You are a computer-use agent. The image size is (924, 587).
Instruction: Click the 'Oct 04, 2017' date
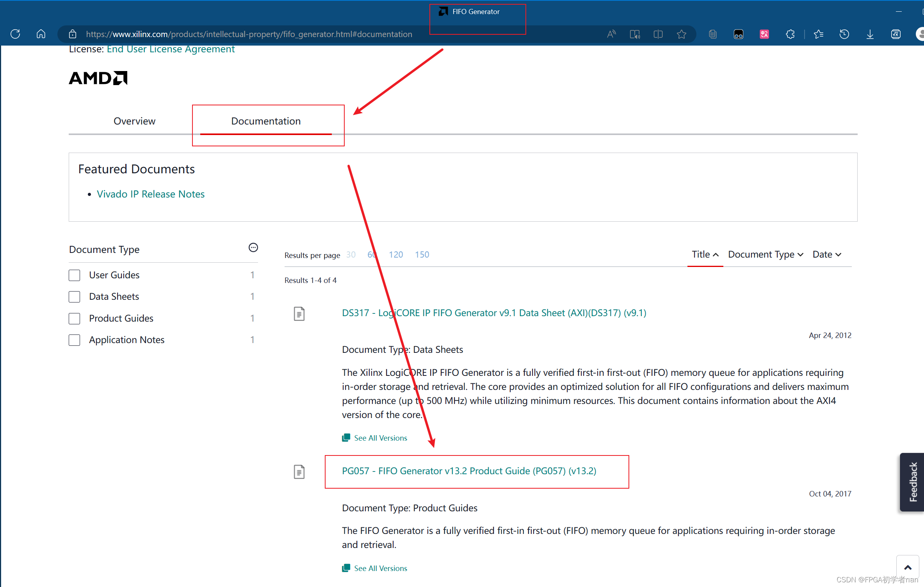click(x=830, y=494)
